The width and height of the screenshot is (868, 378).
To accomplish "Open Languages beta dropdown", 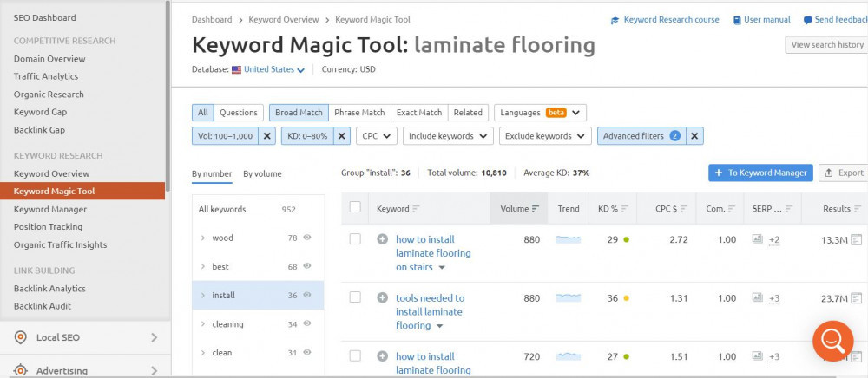I will coord(540,113).
